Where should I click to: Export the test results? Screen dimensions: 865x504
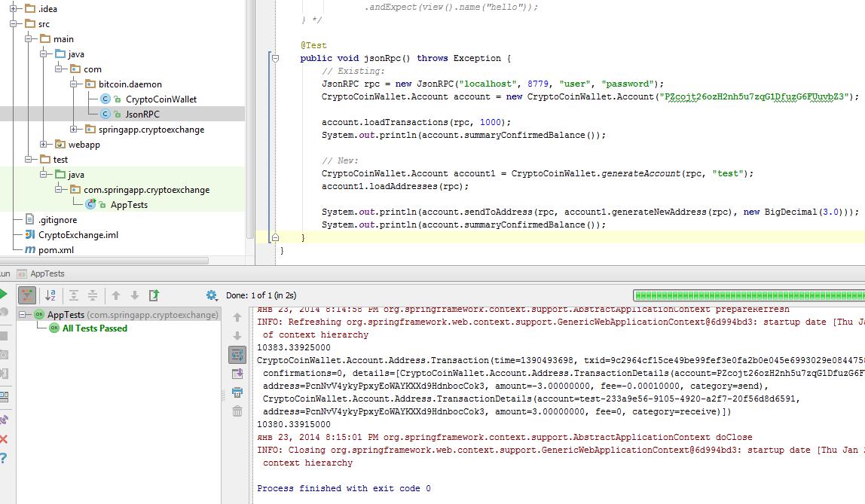[x=154, y=295]
